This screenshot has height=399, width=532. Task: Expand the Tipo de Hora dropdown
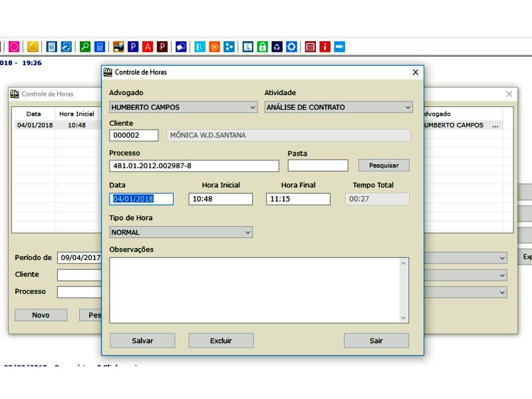(x=248, y=233)
